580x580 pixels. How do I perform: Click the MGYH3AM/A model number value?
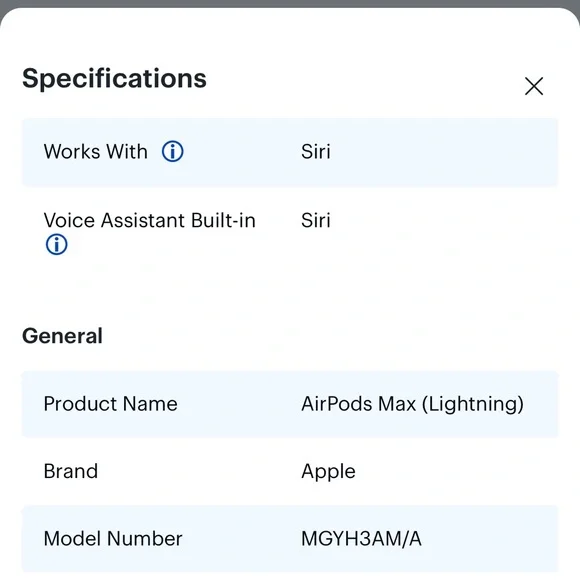361,539
